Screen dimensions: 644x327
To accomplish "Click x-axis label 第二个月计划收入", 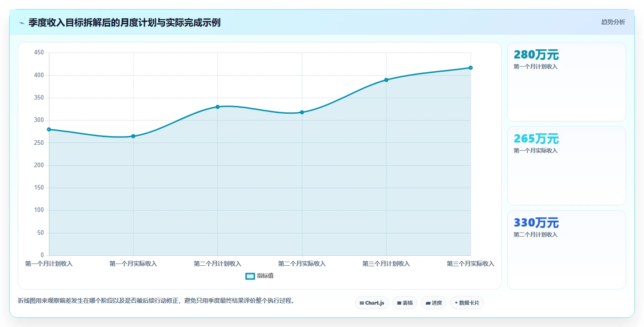I will (x=218, y=264).
